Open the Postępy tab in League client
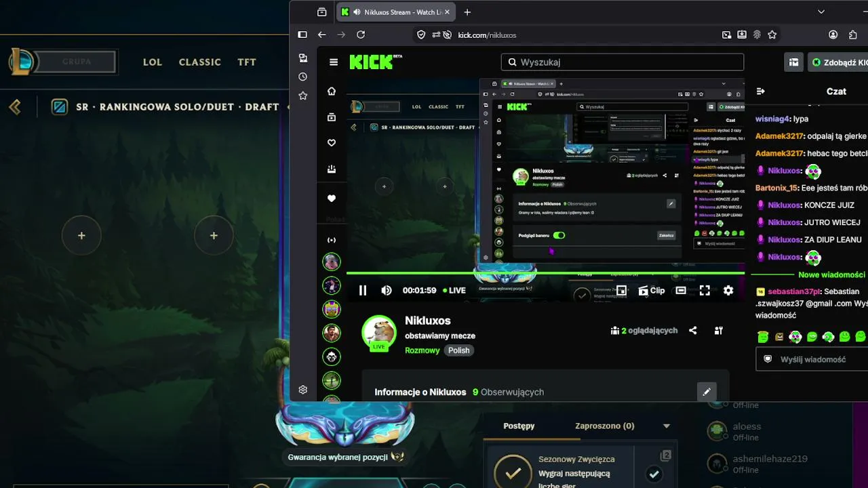This screenshot has width=868, height=488. [x=519, y=426]
